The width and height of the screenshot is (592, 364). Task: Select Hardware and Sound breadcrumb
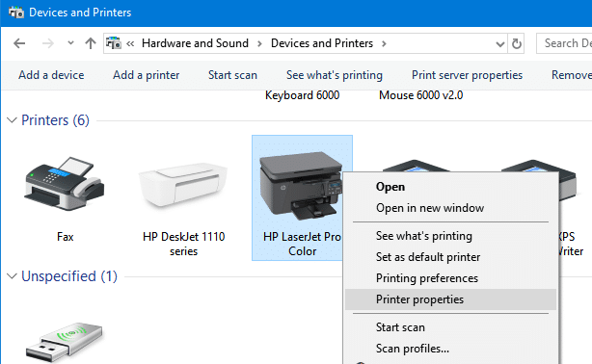[195, 43]
